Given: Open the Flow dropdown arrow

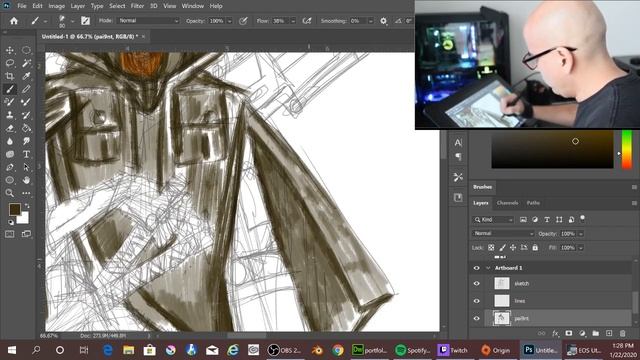Looking at the screenshot, I should point(293,21).
